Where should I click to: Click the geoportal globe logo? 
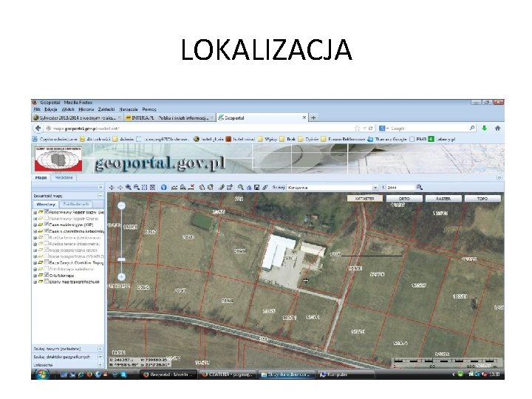point(58,159)
